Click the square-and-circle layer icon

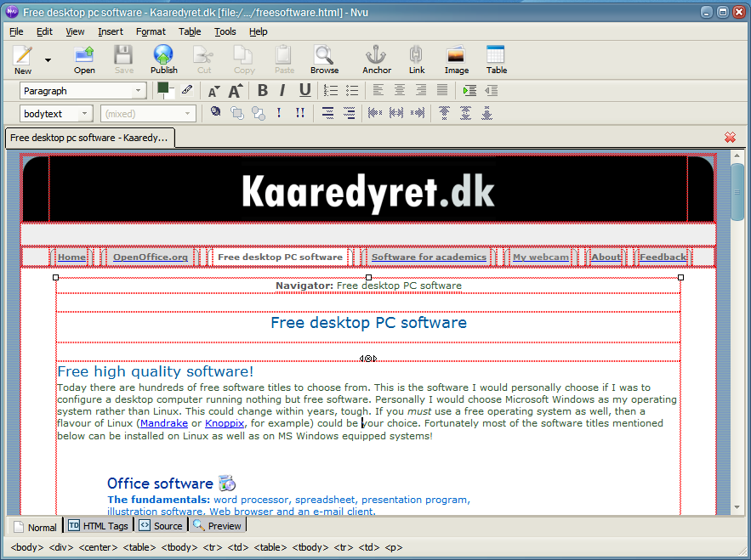[259, 113]
